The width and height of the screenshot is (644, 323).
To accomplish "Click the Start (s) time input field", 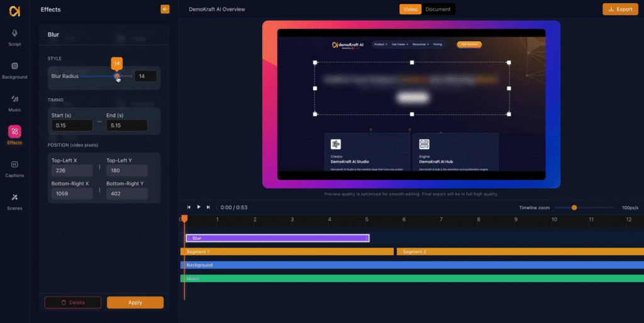I will (x=72, y=125).
